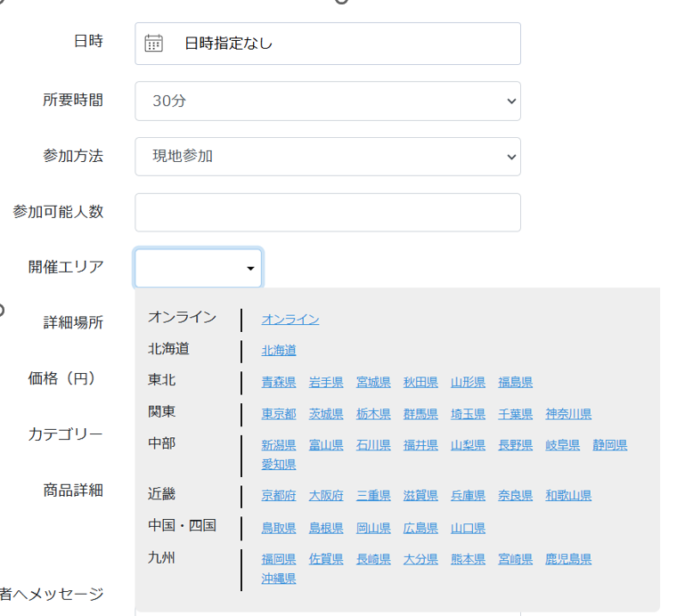Click the 参加可能人数 input field

(x=327, y=212)
